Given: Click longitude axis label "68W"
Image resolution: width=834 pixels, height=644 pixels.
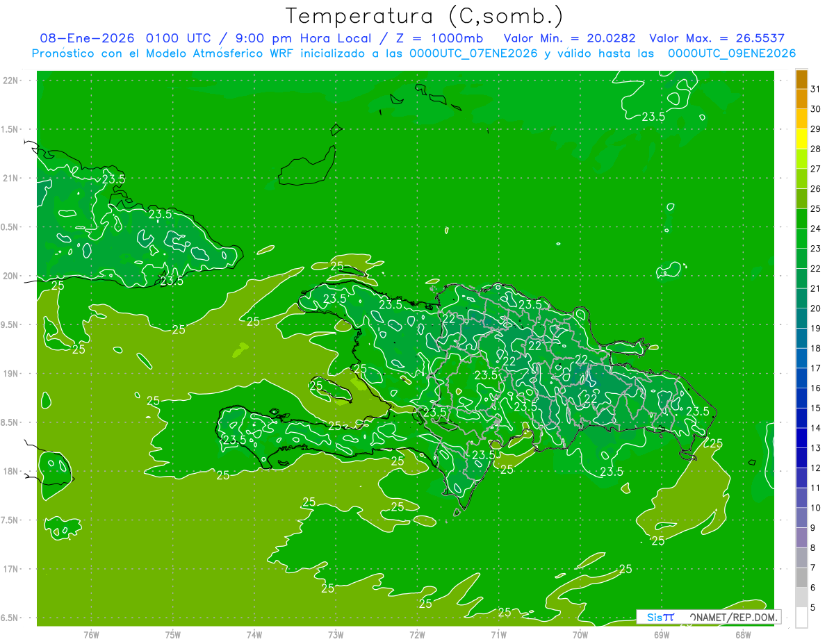Looking at the screenshot, I should [742, 634].
